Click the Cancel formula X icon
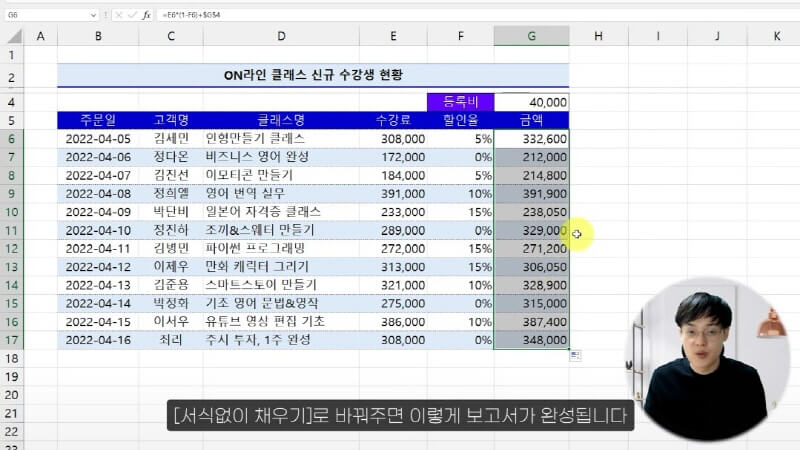 [x=118, y=15]
